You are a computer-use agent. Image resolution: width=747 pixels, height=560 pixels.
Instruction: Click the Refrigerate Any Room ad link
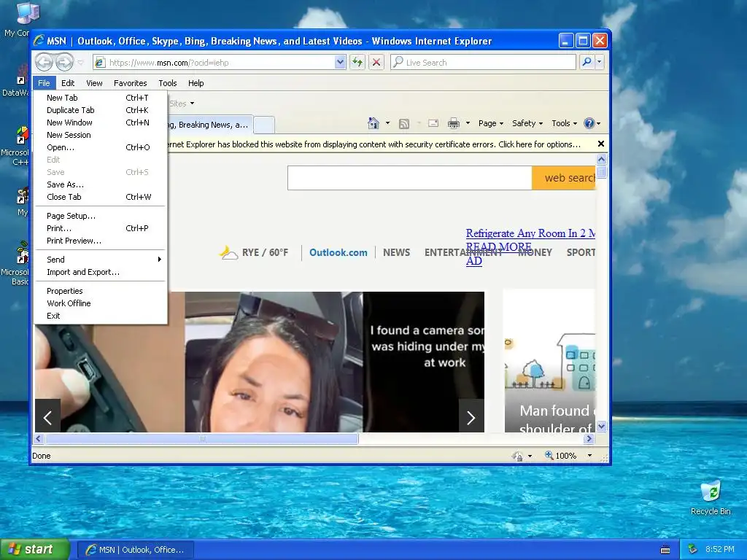[530, 233]
